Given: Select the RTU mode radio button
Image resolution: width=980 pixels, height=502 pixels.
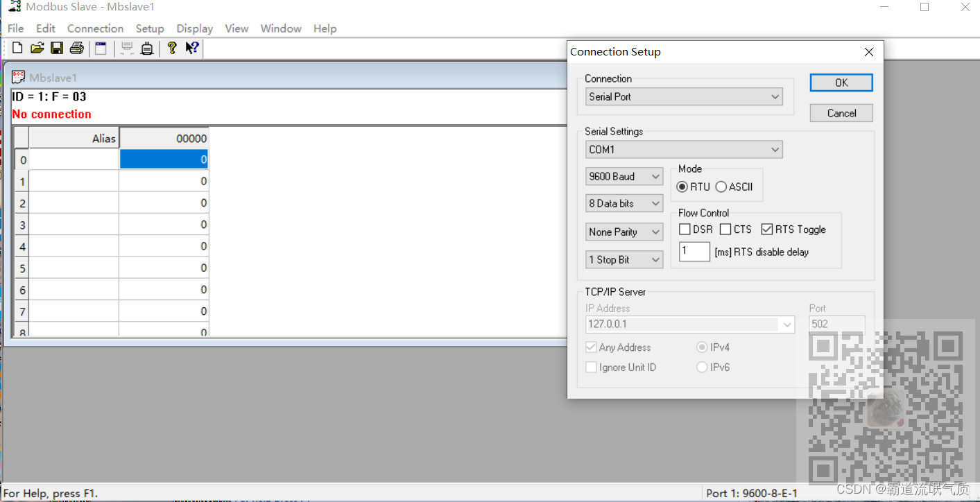Looking at the screenshot, I should 682,187.
